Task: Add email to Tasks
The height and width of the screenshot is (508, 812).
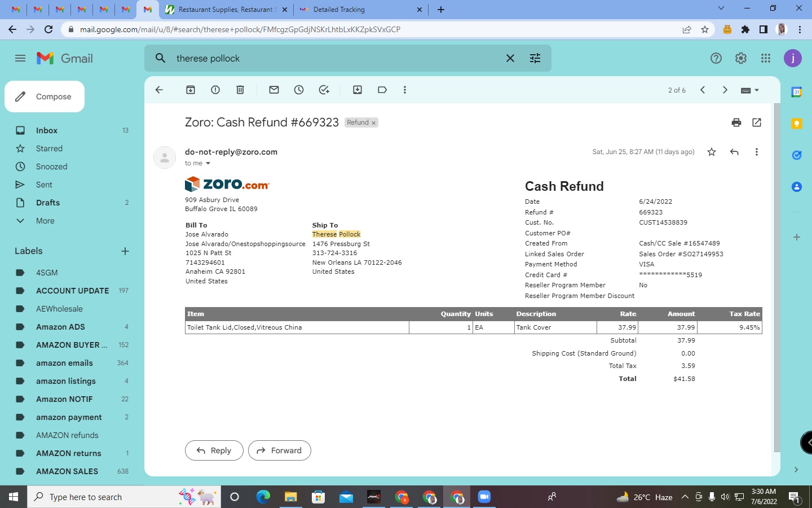Action: 324,90
